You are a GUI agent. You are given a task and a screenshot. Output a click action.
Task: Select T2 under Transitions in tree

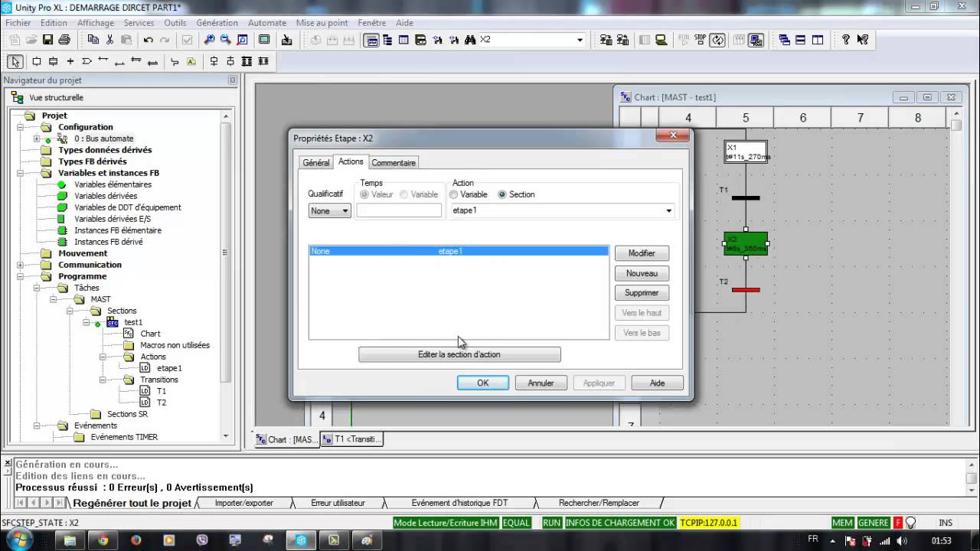tap(162, 403)
